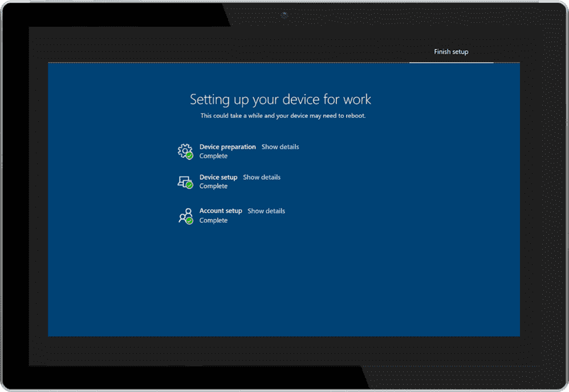Show details for Device preparation
Image resolution: width=569 pixels, height=392 pixels.
coord(280,147)
